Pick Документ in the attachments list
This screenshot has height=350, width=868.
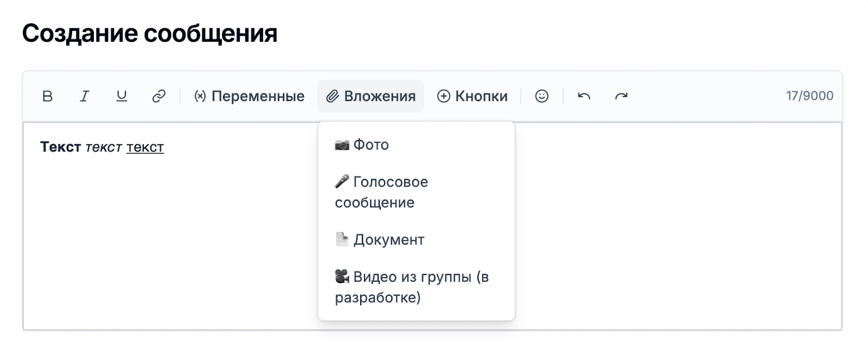click(x=416, y=240)
